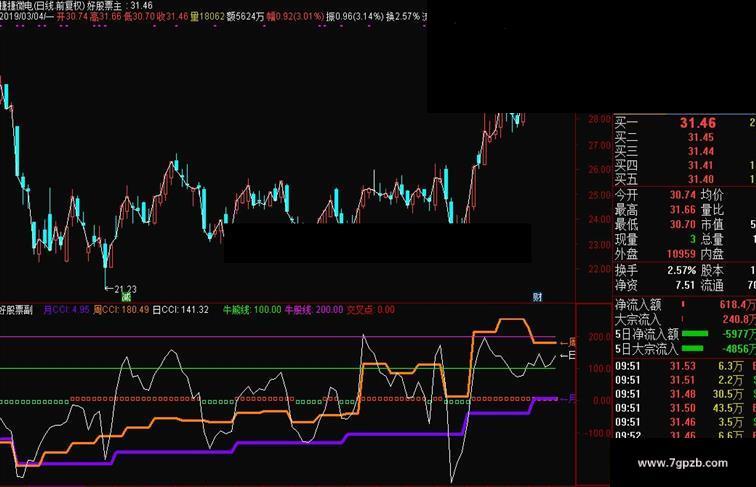This screenshot has width=756, height=487.
Task: Click the amplitude 振0.96(3.14%) in the header
Action: coord(355,16)
